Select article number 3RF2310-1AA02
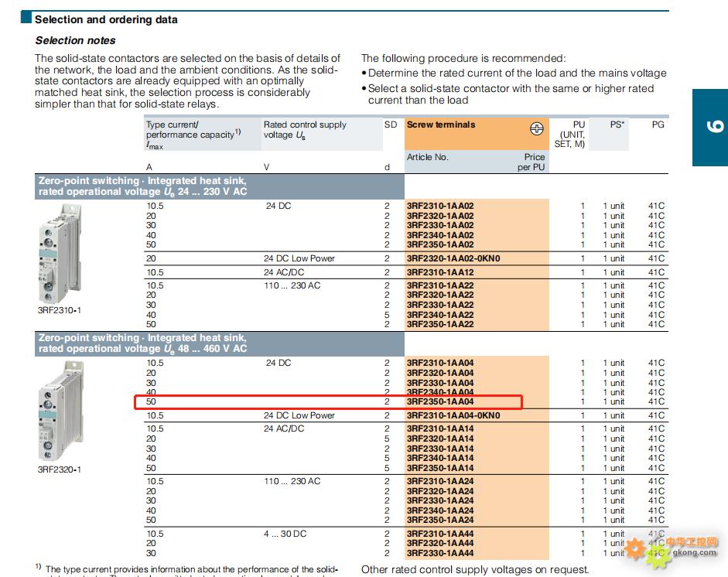 click(440, 206)
